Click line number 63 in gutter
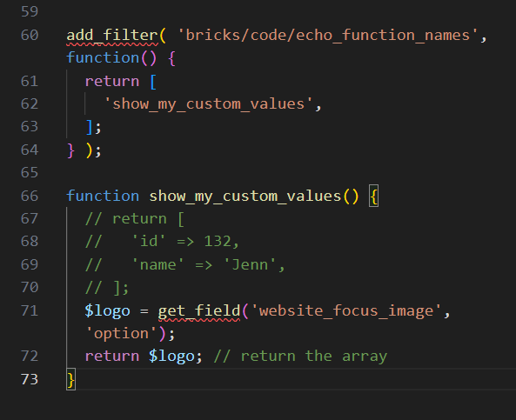 coord(30,127)
